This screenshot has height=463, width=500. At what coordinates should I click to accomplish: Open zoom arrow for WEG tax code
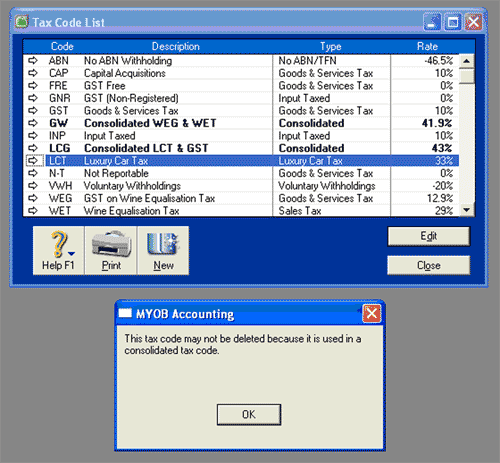click(33, 198)
